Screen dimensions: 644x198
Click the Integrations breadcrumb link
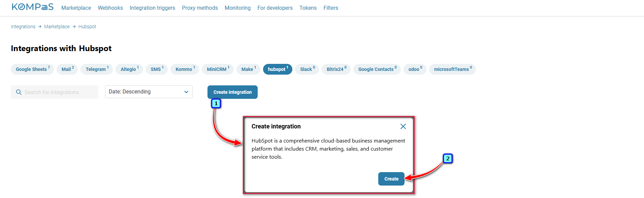pos(23,27)
